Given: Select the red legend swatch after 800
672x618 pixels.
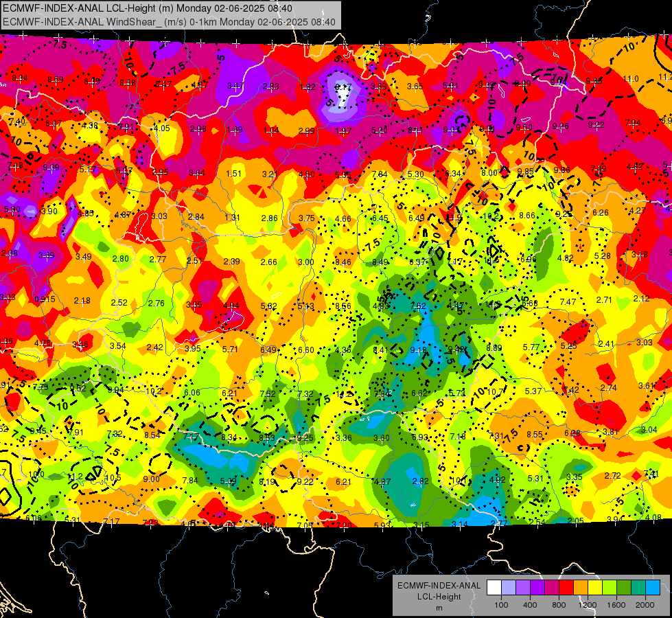Looking at the screenshot, I should pyautogui.click(x=566, y=588).
